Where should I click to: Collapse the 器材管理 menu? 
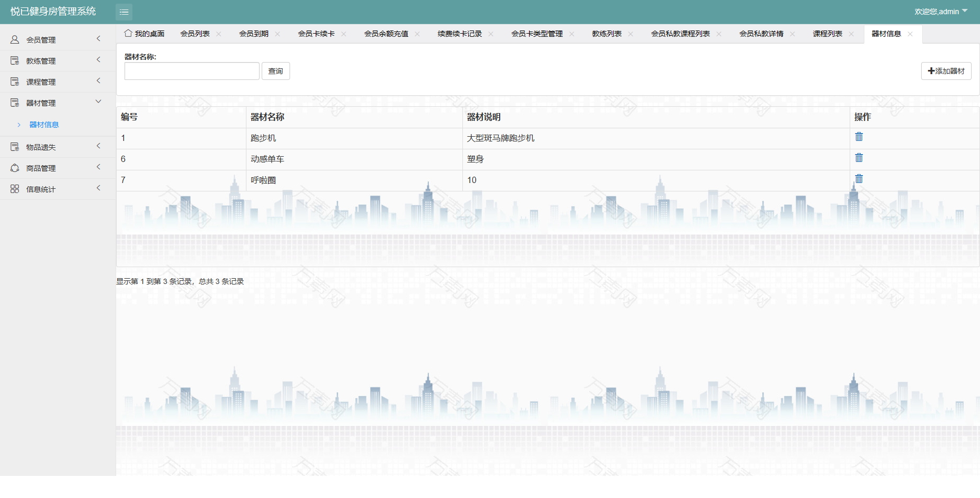pyautogui.click(x=58, y=103)
